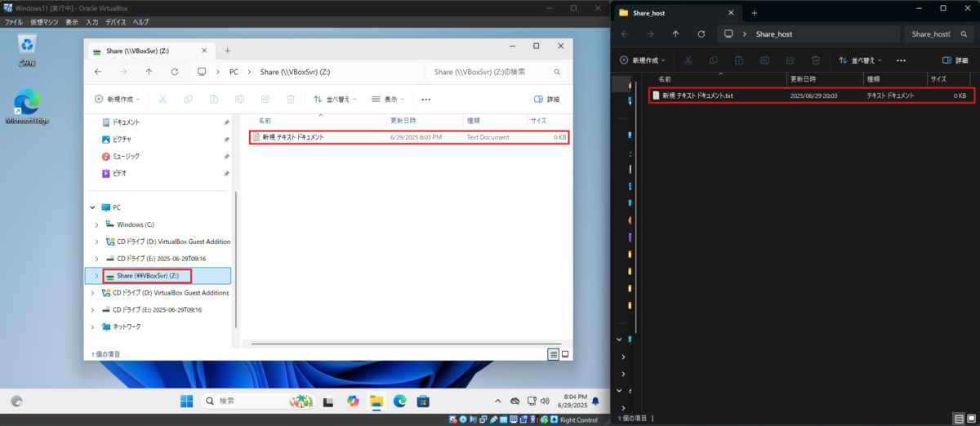The image size is (980, 426).
Task: Open 並べ替え sort dropdown in Share_host window
Action: [860, 60]
